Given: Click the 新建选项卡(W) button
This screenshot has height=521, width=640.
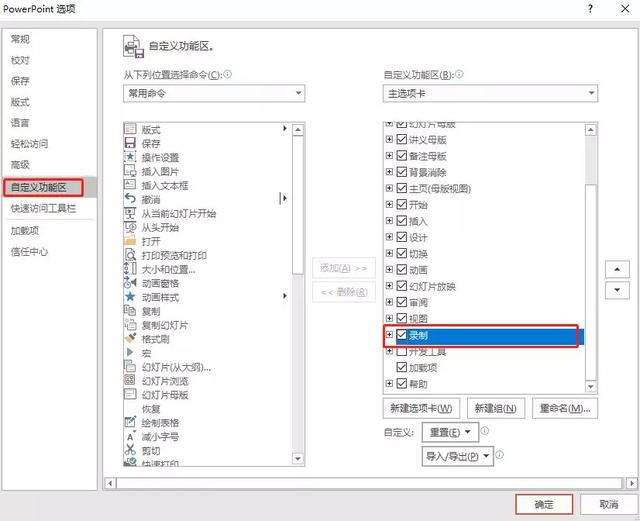Looking at the screenshot, I should [421, 408].
